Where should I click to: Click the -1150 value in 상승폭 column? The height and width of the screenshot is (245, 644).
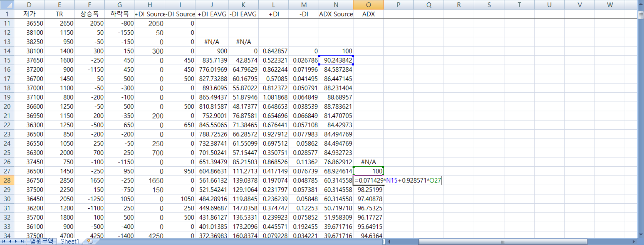90,70
